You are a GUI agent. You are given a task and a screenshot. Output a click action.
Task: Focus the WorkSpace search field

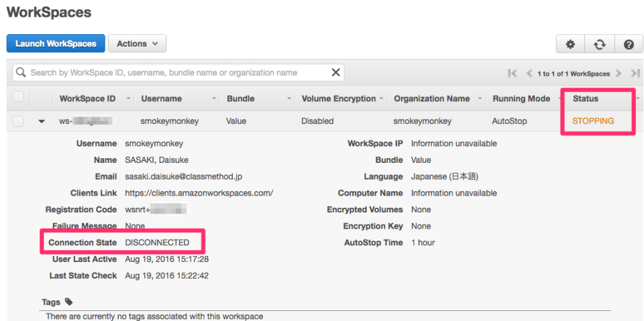coord(178,72)
